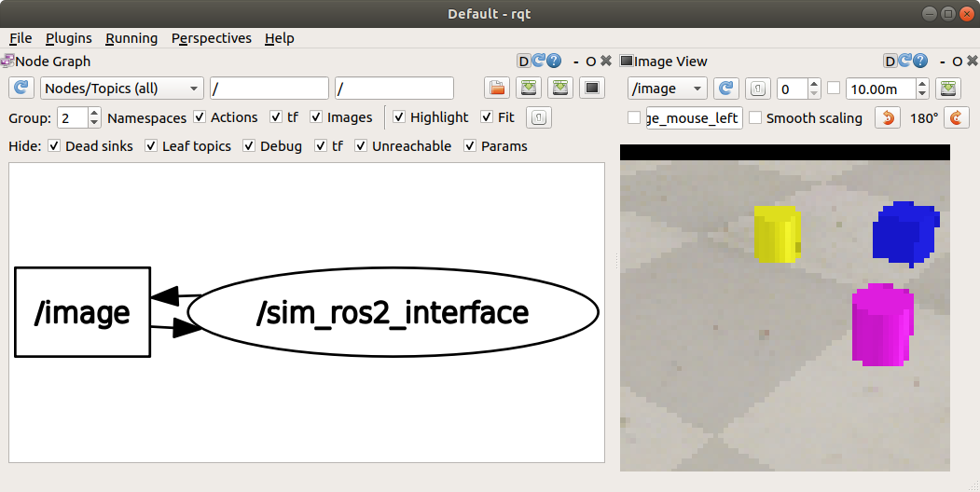Viewport: 980px width, 492px height.
Task: Close the Node Graph panel
Action: tap(606, 61)
